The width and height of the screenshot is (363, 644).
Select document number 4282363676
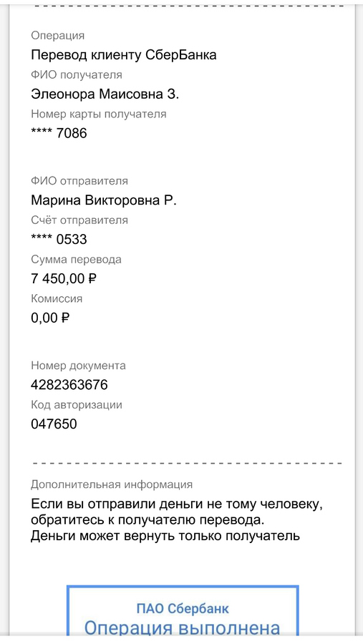(x=69, y=385)
